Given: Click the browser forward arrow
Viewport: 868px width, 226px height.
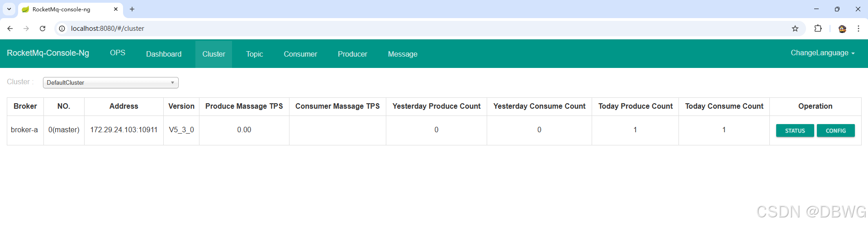Looking at the screenshot, I should tap(26, 29).
